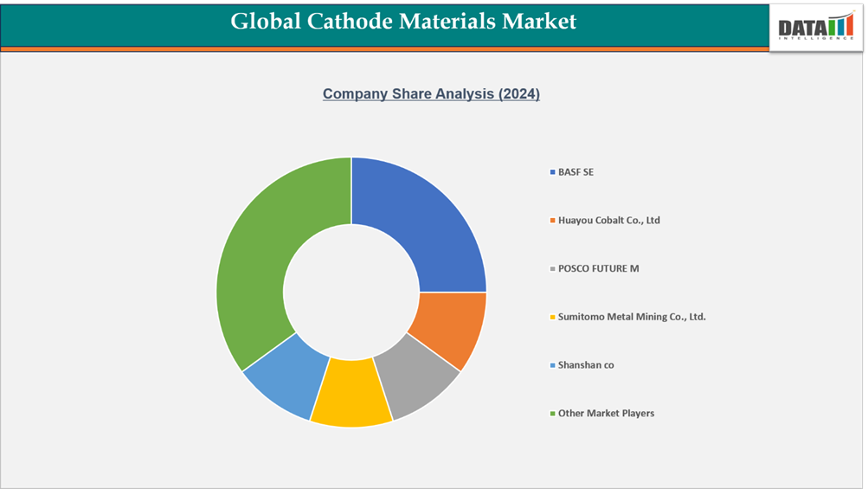Screen dimensions: 868x489
Task: Click the Huayou Cobalt Co., Ltd legend label
Action: click(609, 221)
